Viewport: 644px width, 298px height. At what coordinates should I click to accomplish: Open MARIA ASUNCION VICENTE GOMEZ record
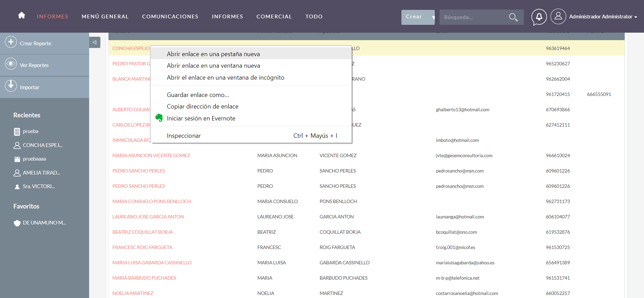[151, 155]
